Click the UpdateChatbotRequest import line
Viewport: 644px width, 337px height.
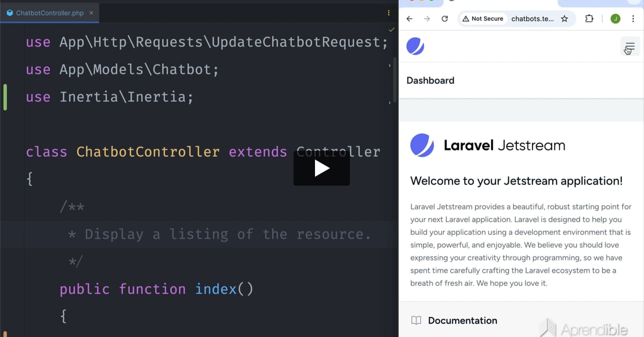point(207,42)
